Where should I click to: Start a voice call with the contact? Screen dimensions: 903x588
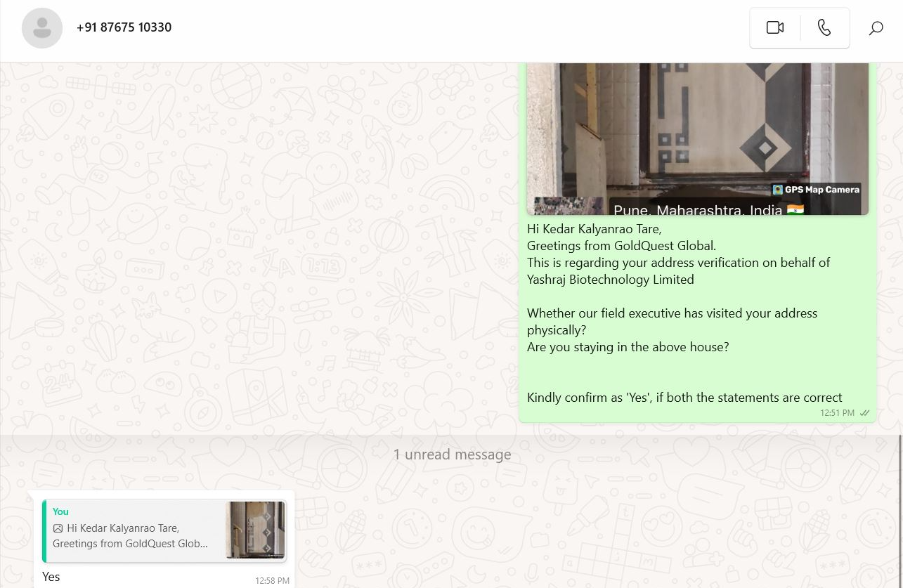click(x=824, y=27)
